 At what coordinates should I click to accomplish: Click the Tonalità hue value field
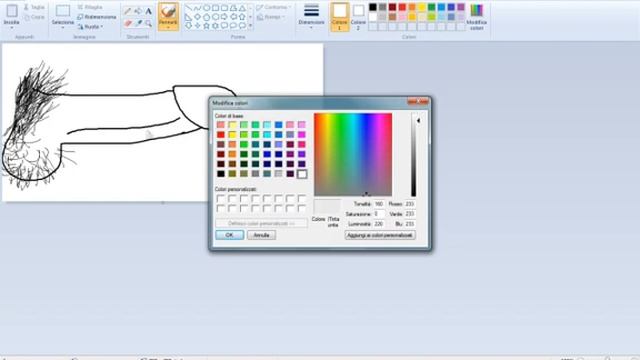[379, 204]
